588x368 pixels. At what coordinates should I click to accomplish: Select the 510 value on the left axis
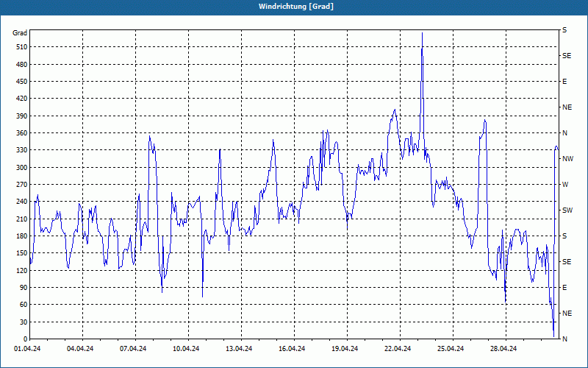(x=23, y=47)
